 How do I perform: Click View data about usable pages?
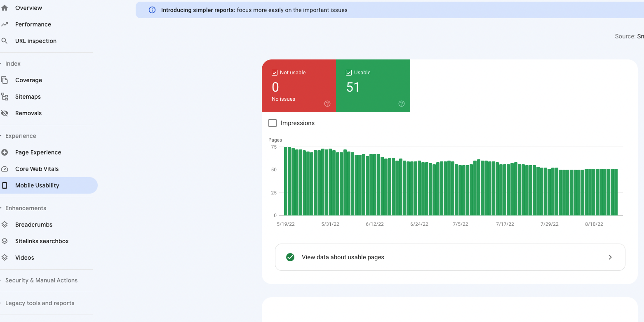(x=450, y=257)
